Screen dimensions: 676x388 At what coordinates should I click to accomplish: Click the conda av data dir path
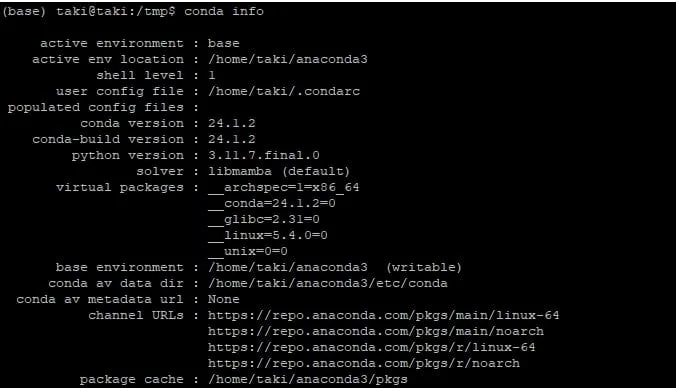point(328,283)
